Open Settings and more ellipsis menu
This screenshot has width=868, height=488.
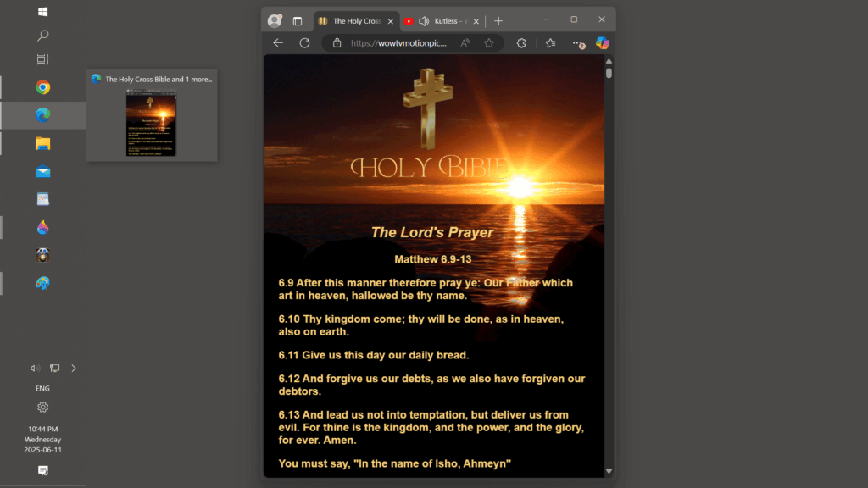(x=577, y=43)
